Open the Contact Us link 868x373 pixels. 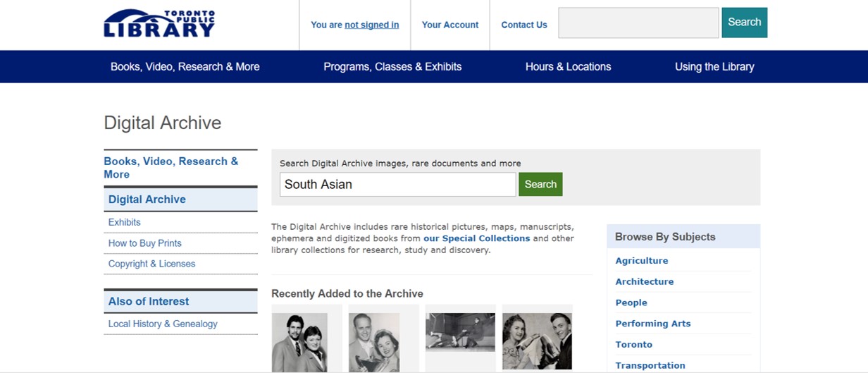click(523, 25)
